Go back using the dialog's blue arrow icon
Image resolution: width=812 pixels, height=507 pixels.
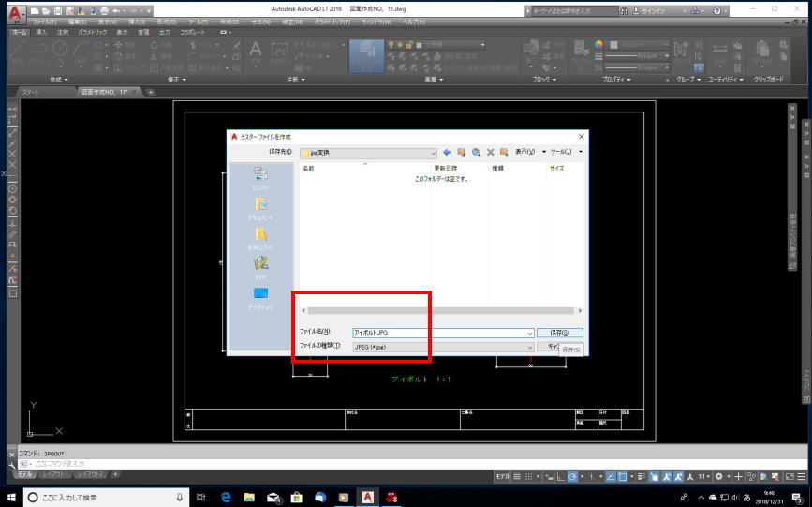[447, 152]
